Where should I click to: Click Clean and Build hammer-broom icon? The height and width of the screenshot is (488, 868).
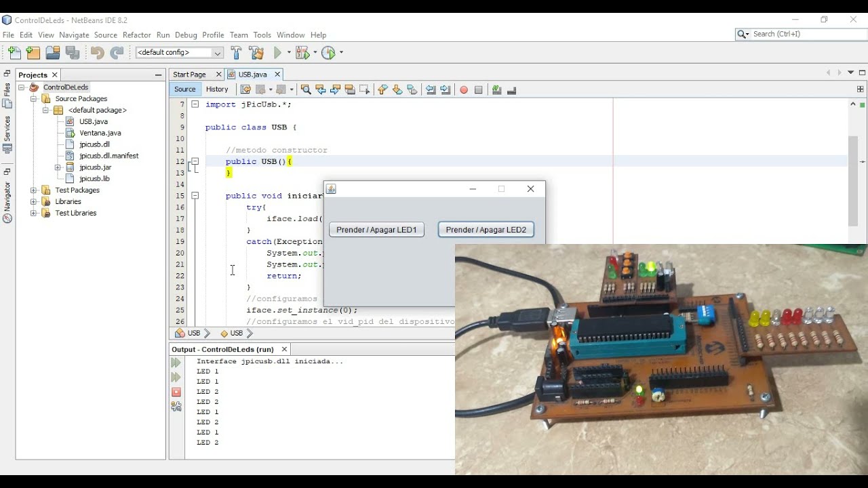[x=256, y=53]
